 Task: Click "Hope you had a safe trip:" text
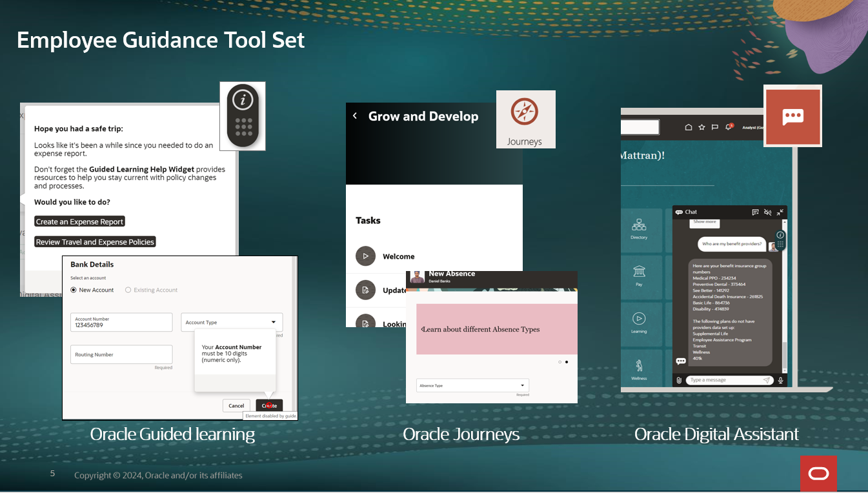78,129
